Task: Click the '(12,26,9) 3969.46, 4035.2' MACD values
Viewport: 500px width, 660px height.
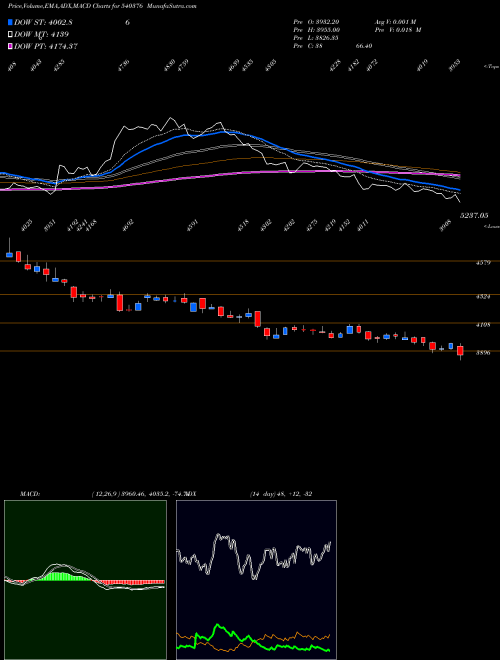Action: coord(130,494)
